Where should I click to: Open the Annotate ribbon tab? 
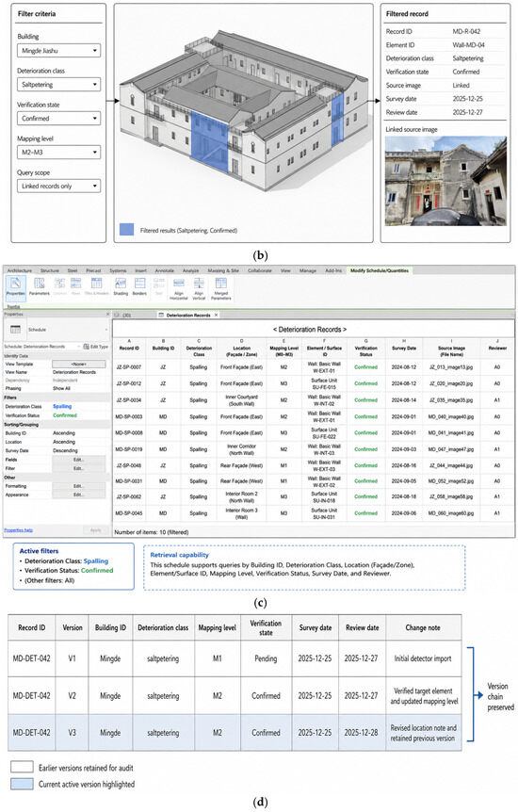point(164,270)
